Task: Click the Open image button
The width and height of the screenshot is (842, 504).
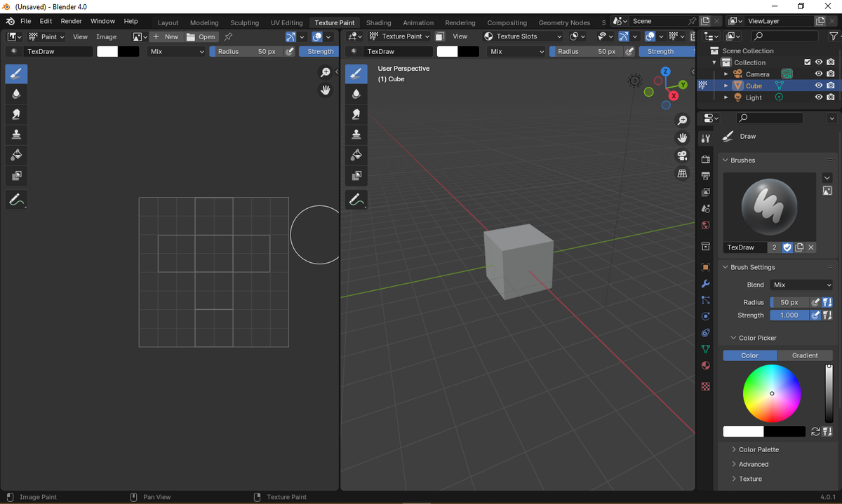Action: coord(201,36)
